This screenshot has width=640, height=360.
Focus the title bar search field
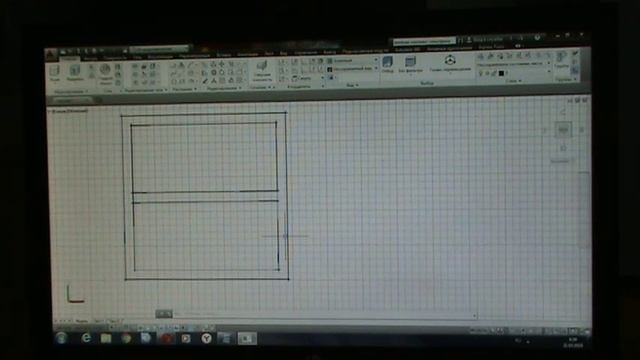tap(424, 41)
